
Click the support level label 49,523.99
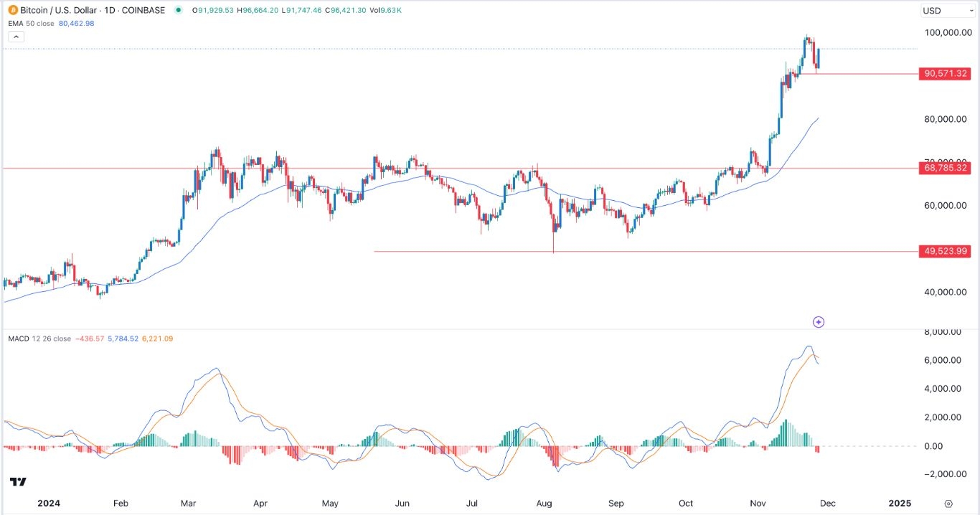(x=944, y=251)
